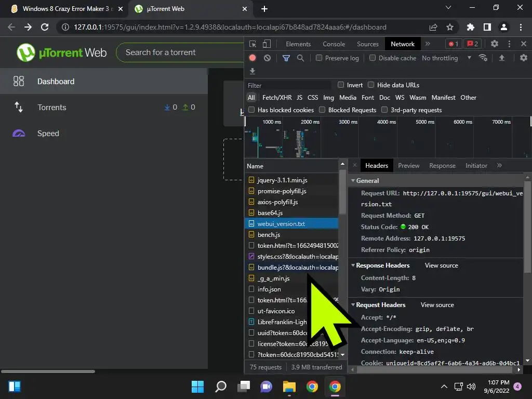
Task: Check the Hide data URLs checkbox
Action: (371, 85)
